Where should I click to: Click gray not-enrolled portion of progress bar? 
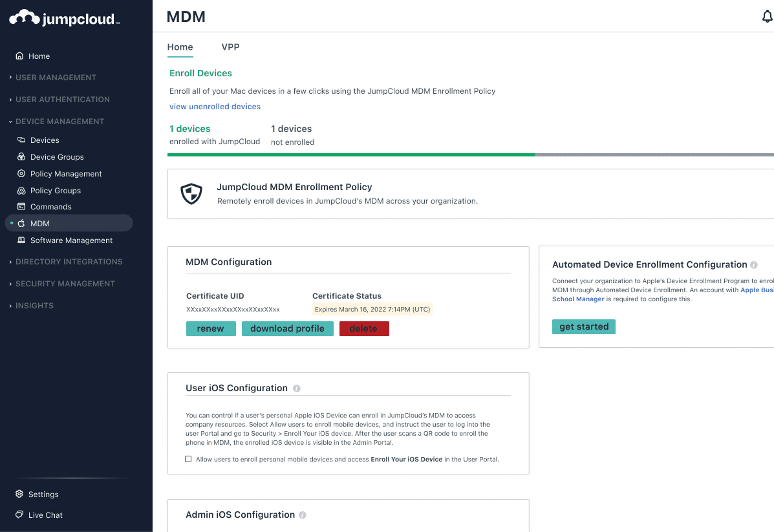(654, 155)
